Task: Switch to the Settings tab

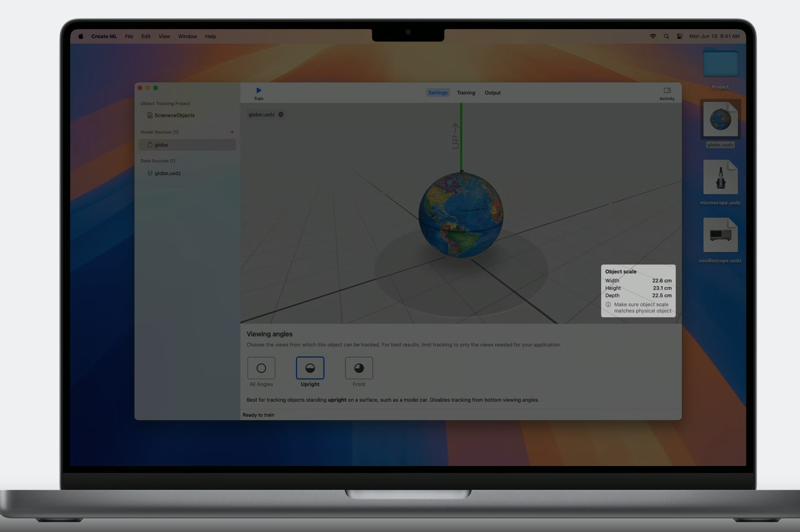Action: pyautogui.click(x=438, y=93)
